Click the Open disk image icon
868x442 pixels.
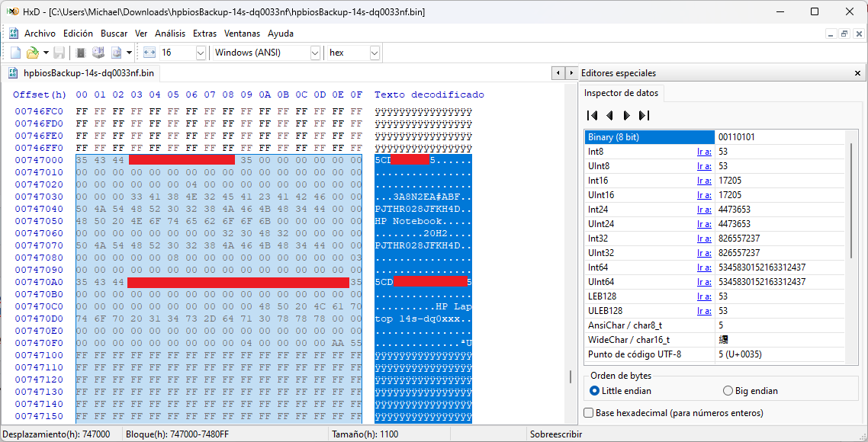pyautogui.click(x=116, y=53)
